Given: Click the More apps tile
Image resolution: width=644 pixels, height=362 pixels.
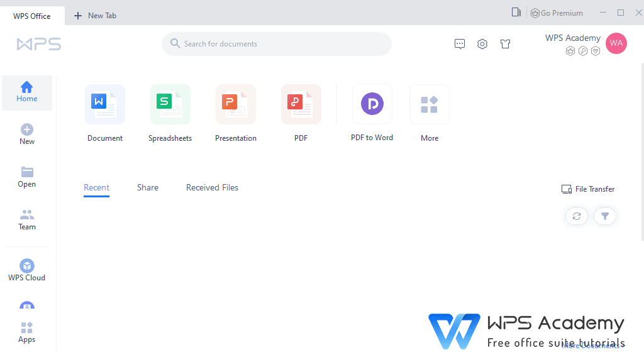Looking at the screenshot, I should (x=430, y=104).
